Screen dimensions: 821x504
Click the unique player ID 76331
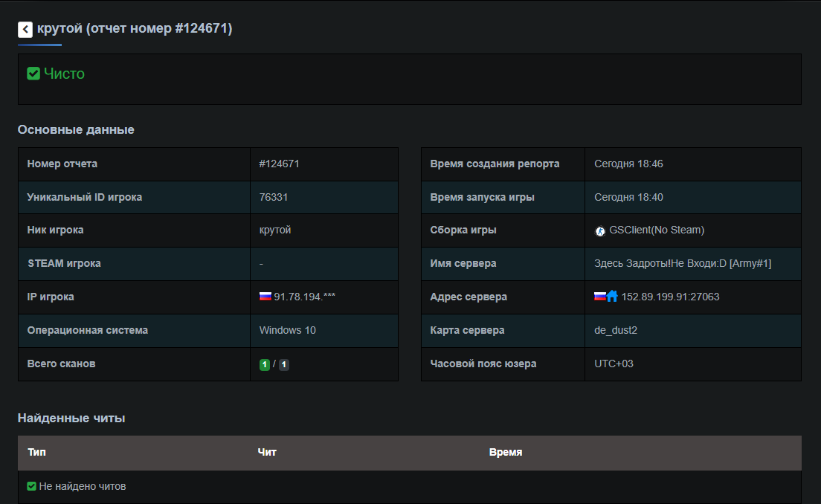coord(274,197)
